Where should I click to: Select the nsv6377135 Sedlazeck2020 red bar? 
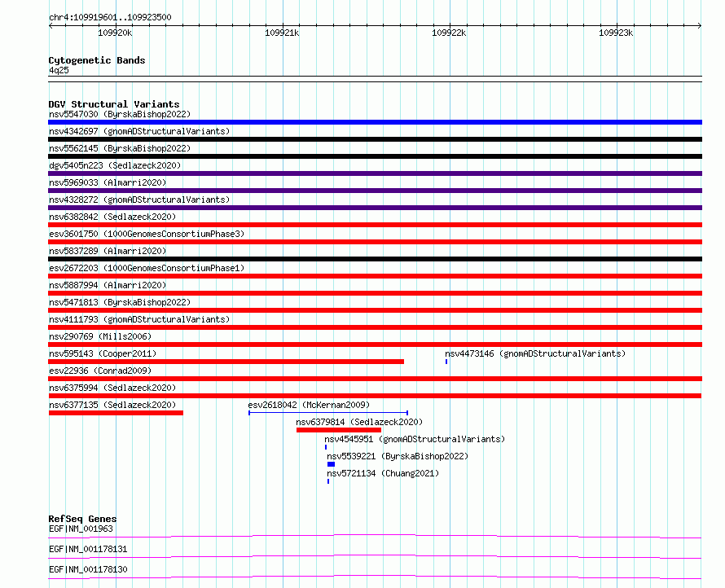tap(116, 413)
